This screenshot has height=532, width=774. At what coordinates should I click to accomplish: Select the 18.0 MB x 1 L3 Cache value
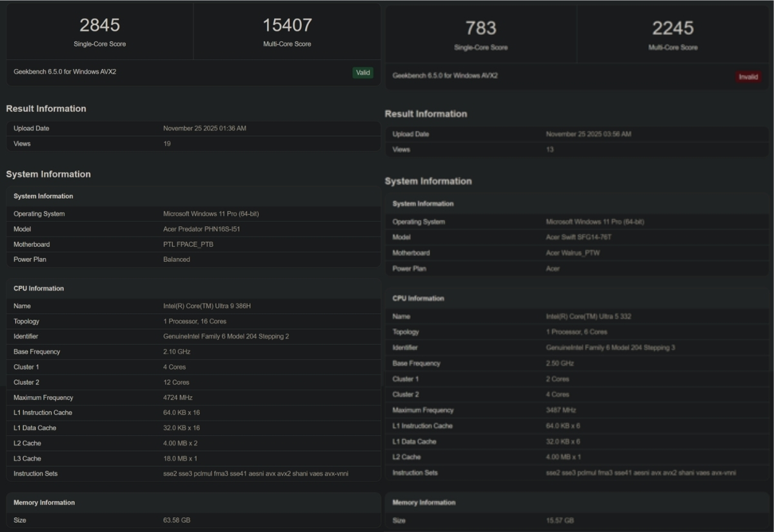180,458
